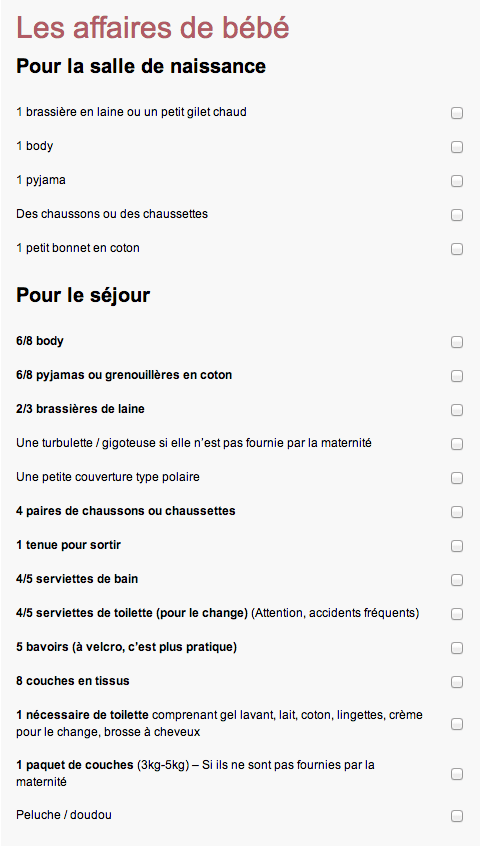Mark 4 paires de chaussons as done
Viewport: 480px width, 846px height.
(x=457, y=511)
